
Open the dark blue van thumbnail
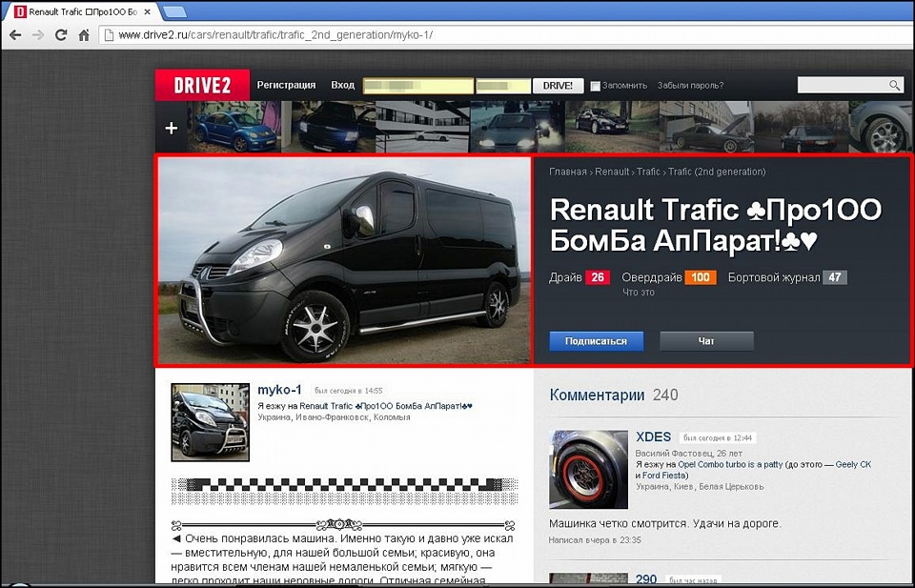click(329, 127)
